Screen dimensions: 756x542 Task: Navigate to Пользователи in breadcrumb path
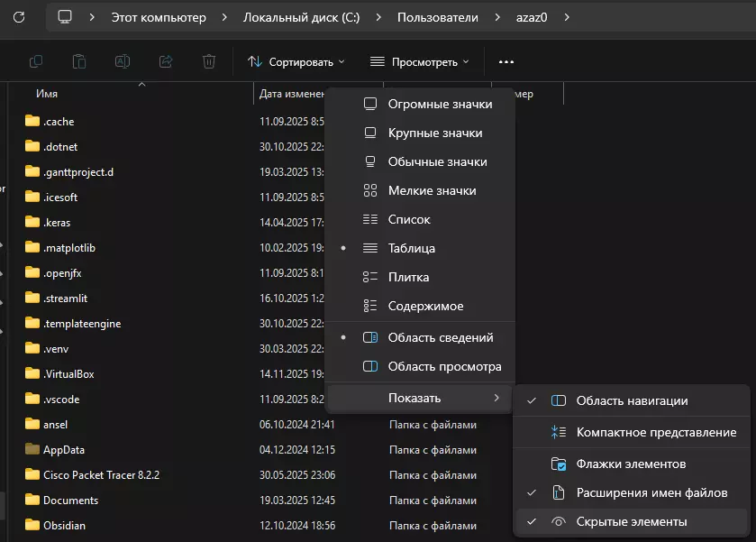point(438,17)
